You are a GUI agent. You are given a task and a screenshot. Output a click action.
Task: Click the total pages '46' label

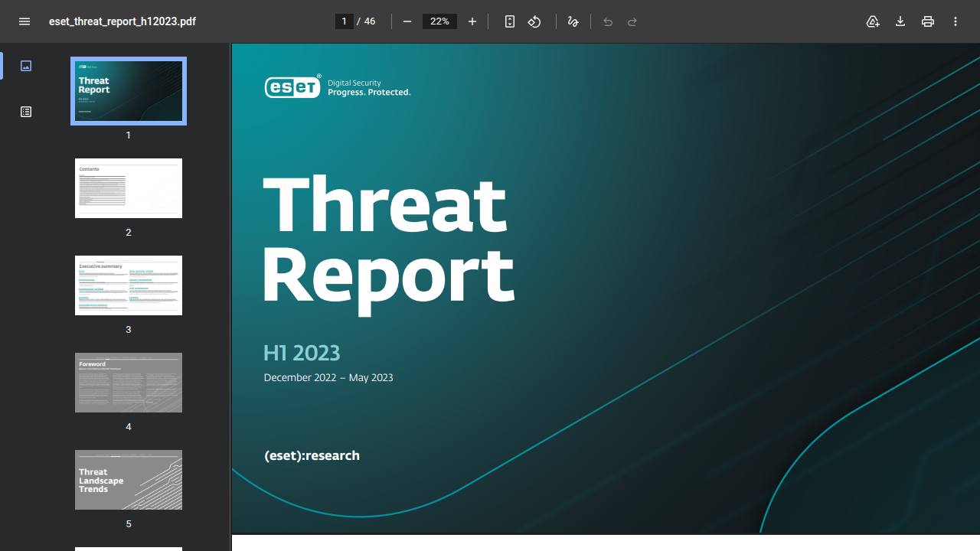[x=370, y=21]
